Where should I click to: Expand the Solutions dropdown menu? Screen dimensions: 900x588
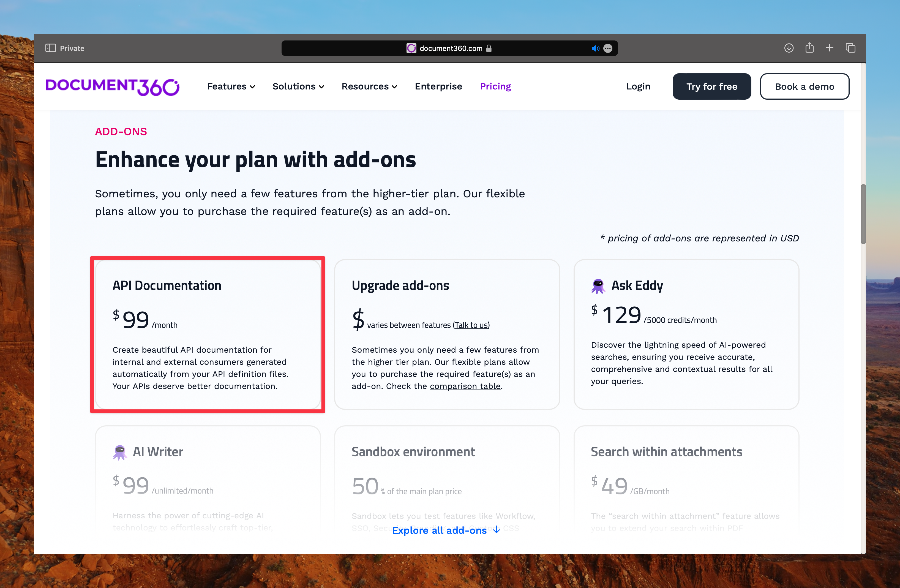pyautogui.click(x=298, y=86)
